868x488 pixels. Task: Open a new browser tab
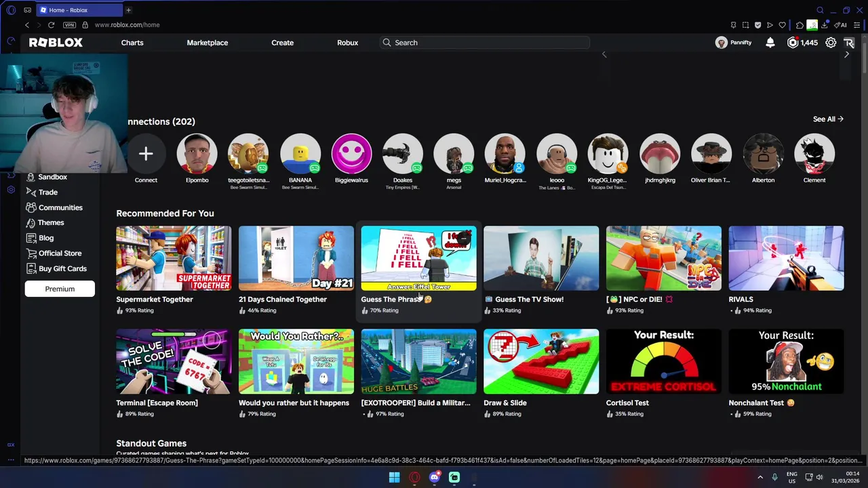point(128,10)
